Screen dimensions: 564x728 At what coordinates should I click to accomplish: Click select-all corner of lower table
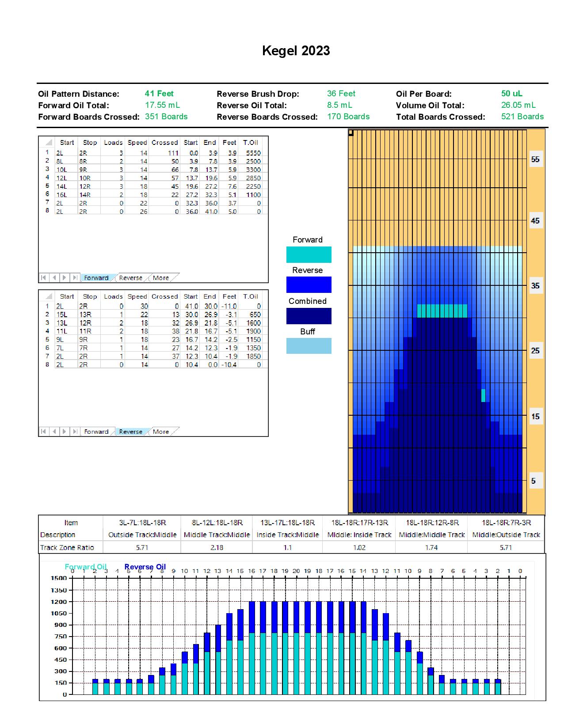point(49,296)
